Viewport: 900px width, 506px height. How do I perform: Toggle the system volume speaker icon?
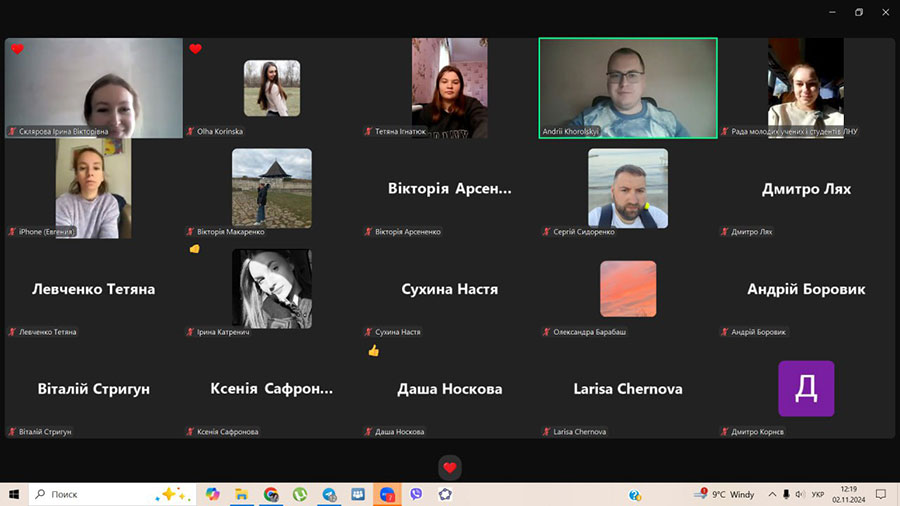point(786,494)
